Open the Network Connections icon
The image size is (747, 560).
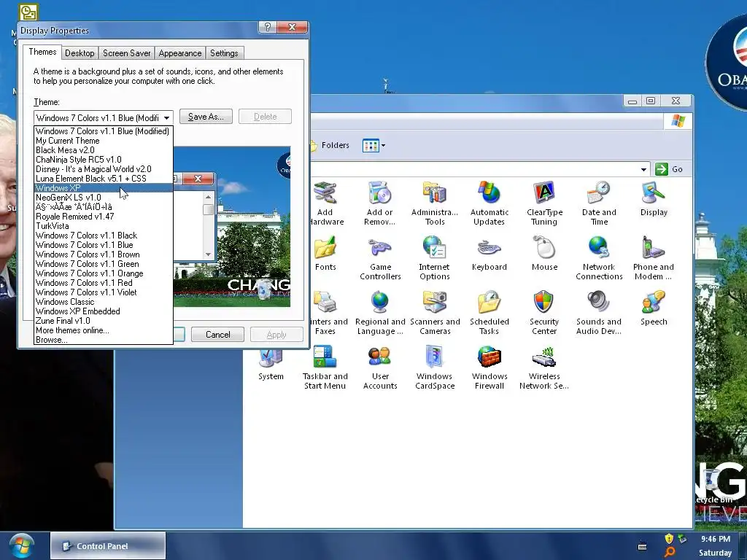coord(599,258)
